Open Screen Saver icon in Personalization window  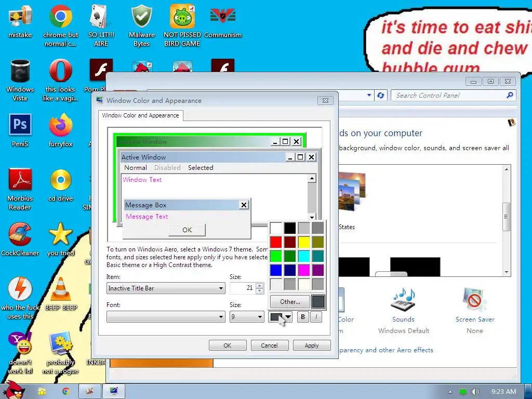(475, 300)
